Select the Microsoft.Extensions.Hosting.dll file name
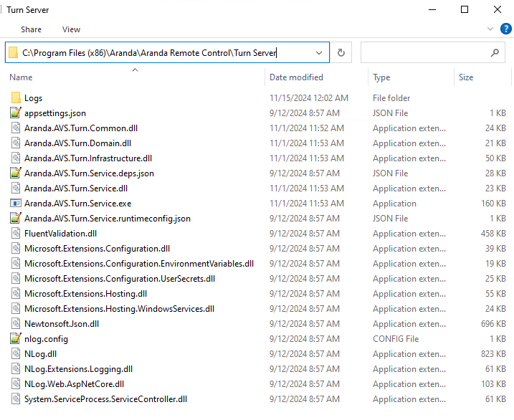514x420 pixels. pyautogui.click(x=85, y=294)
